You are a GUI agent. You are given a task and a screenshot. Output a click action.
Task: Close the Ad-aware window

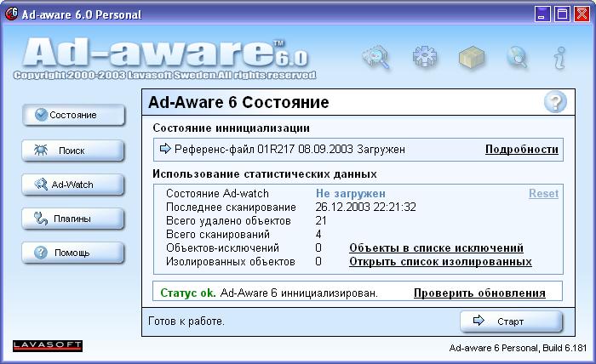(x=582, y=14)
